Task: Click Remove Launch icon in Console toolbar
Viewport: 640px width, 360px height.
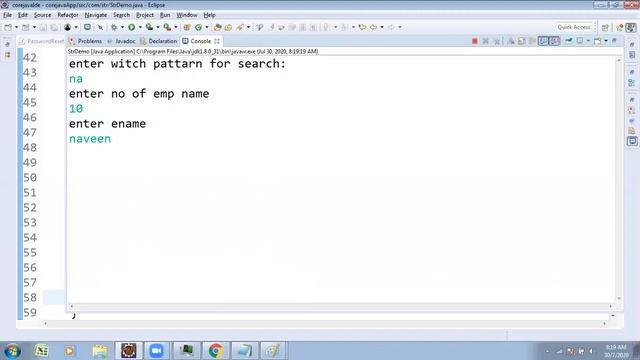Action: [485, 41]
